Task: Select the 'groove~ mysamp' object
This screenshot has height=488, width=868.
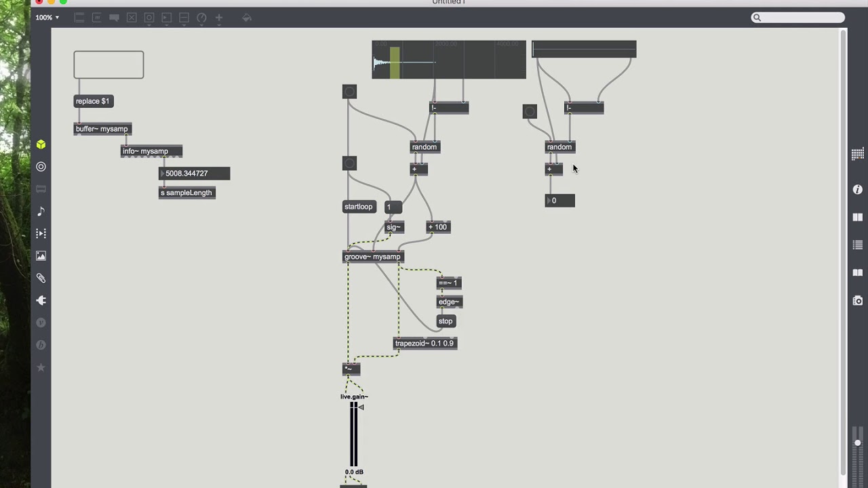Action: point(374,257)
